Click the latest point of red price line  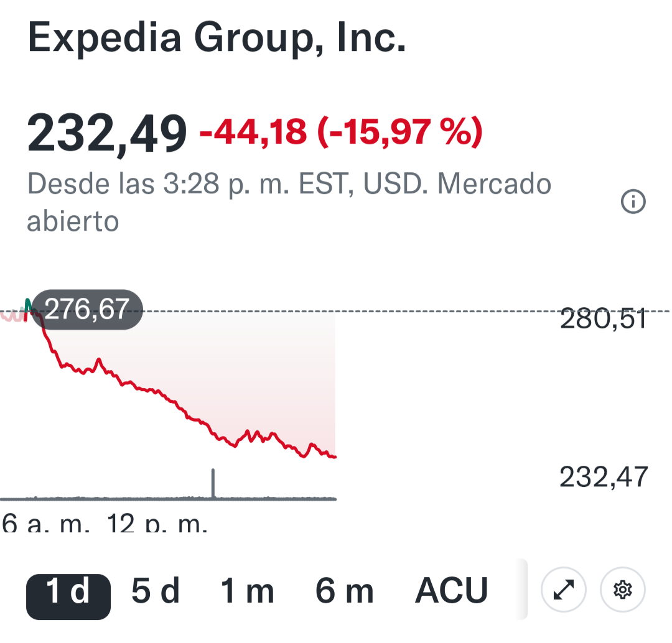tap(335, 457)
